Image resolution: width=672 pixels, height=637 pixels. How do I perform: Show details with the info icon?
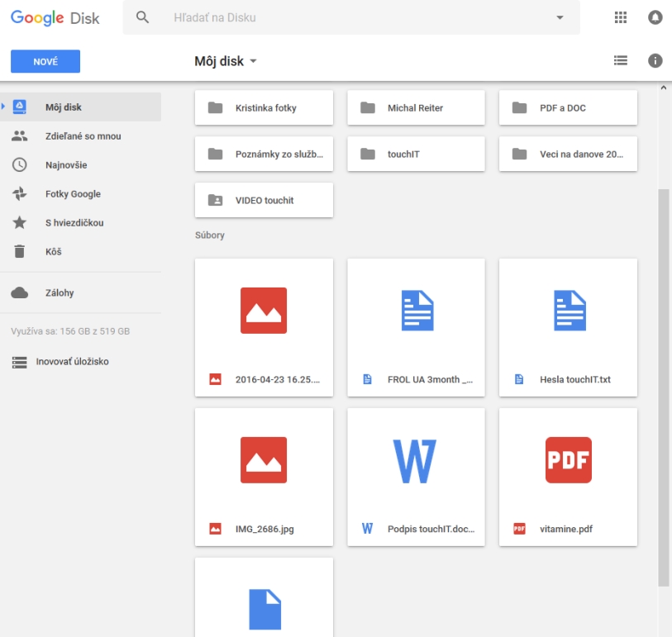(x=655, y=60)
